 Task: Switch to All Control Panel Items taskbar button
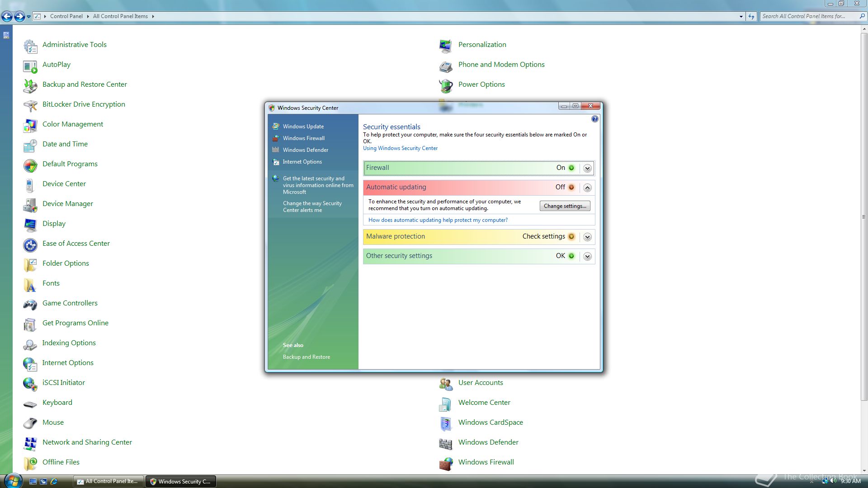[x=108, y=482]
